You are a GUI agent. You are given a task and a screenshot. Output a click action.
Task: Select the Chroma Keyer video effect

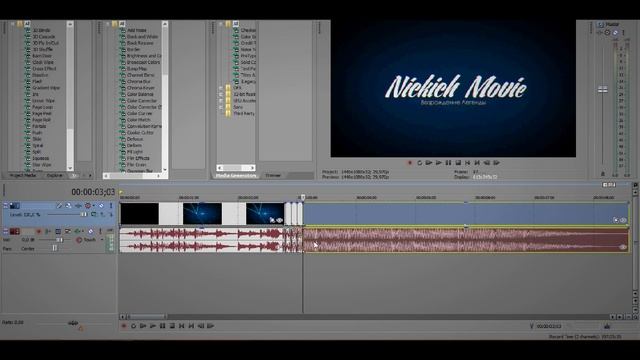tap(140, 88)
